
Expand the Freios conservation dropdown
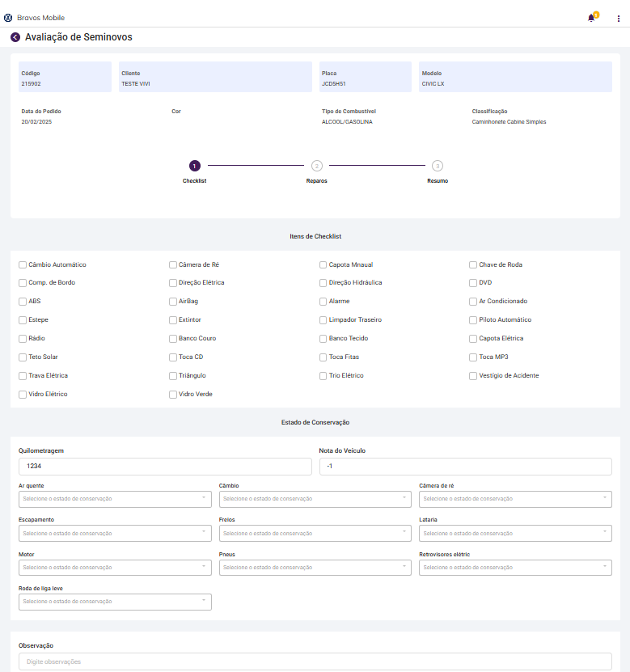click(x=315, y=534)
